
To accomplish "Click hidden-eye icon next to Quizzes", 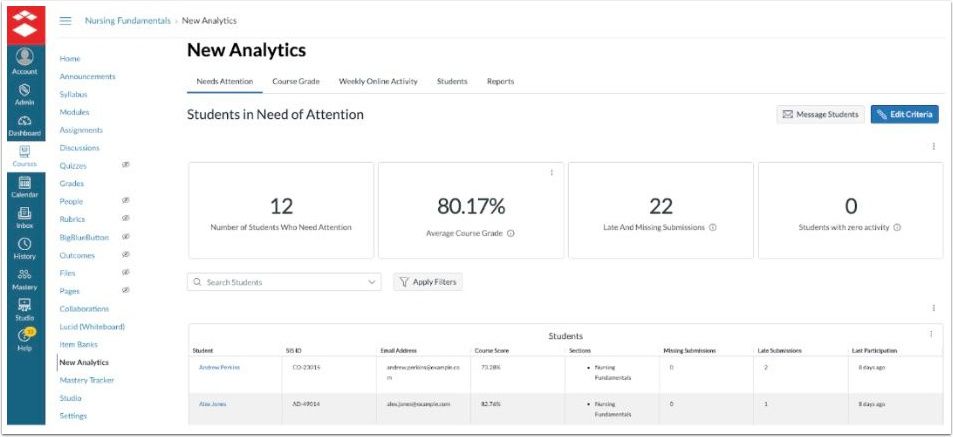I will point(125,166).
